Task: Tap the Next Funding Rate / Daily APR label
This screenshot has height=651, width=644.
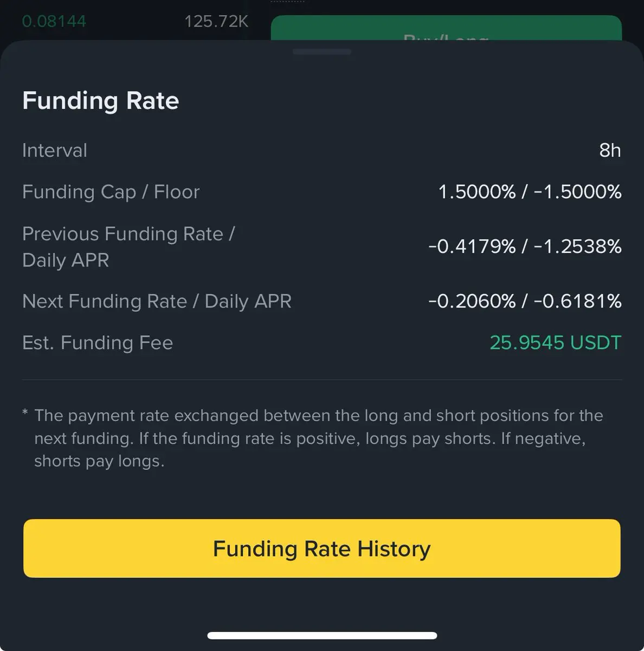Action: coord(157,301)
